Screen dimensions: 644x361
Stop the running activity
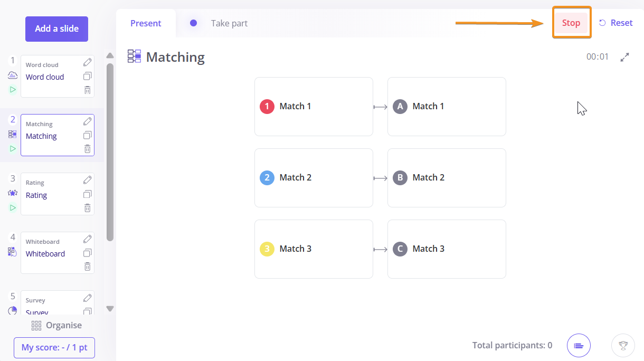(x=571, y=23)
